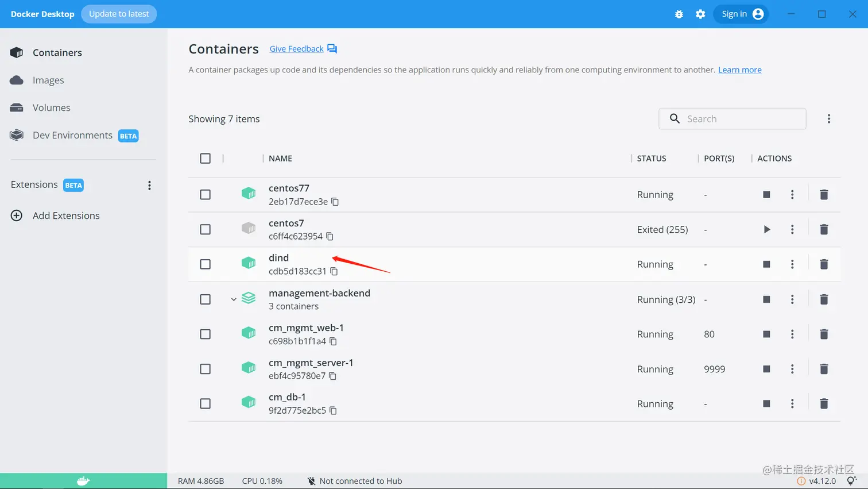868x489 pixels.
Task: Check the centos77 container checkbox
Action: point(205,194)
